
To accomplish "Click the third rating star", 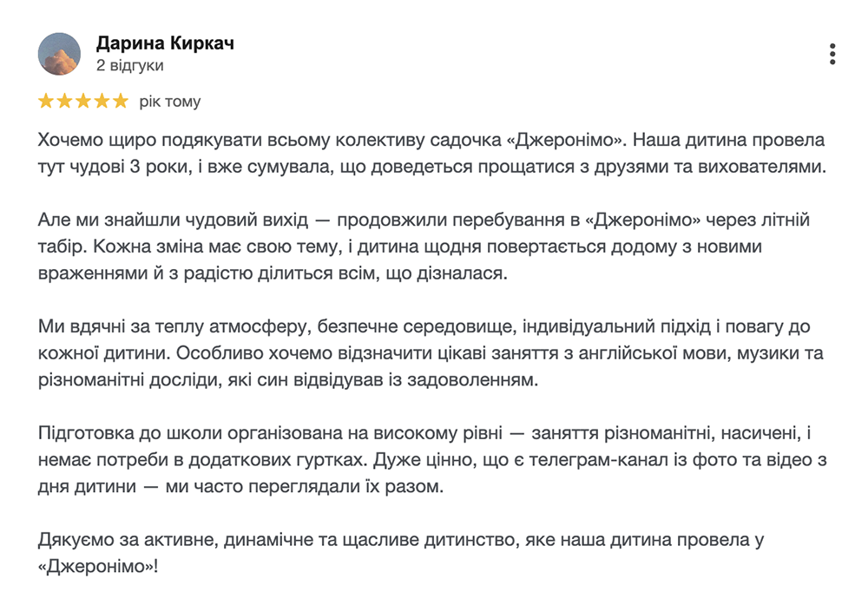I will coord(83,101).
